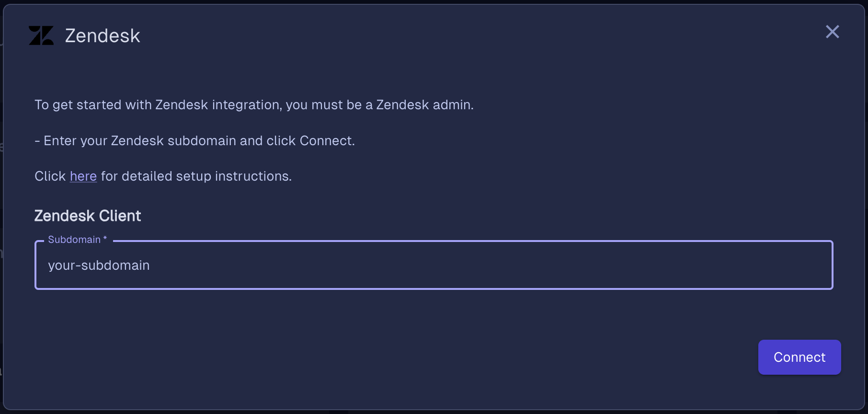Click the floating 'Subdomain *' field label
Image resolution: width=868 pixels, height=414 pixels.
[77, 240]
